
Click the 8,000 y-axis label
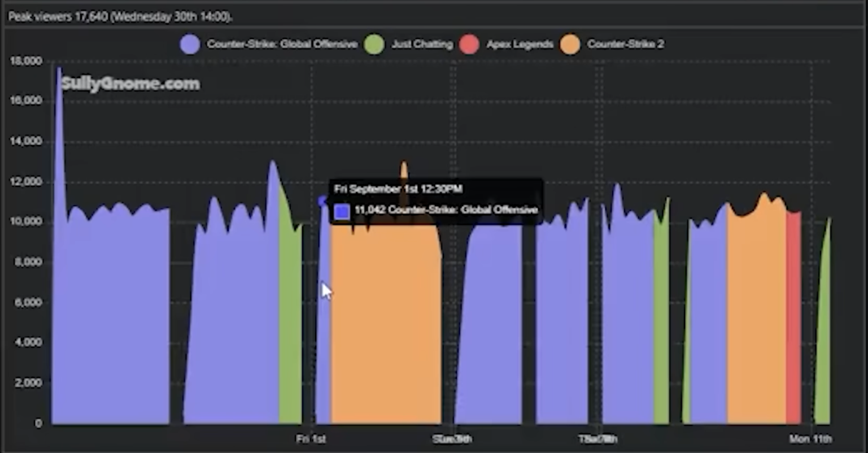pos(29,262)
